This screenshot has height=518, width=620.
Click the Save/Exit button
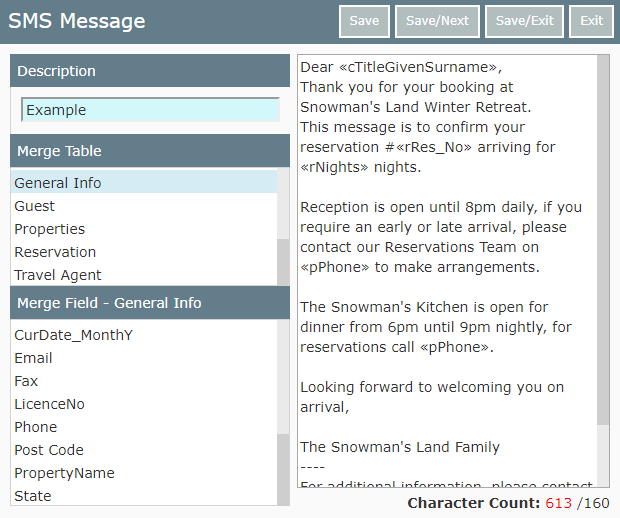[524, 21]
